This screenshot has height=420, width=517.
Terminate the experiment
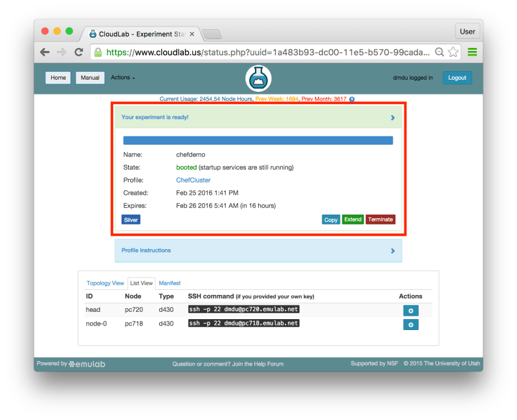(x=380, y=219)
